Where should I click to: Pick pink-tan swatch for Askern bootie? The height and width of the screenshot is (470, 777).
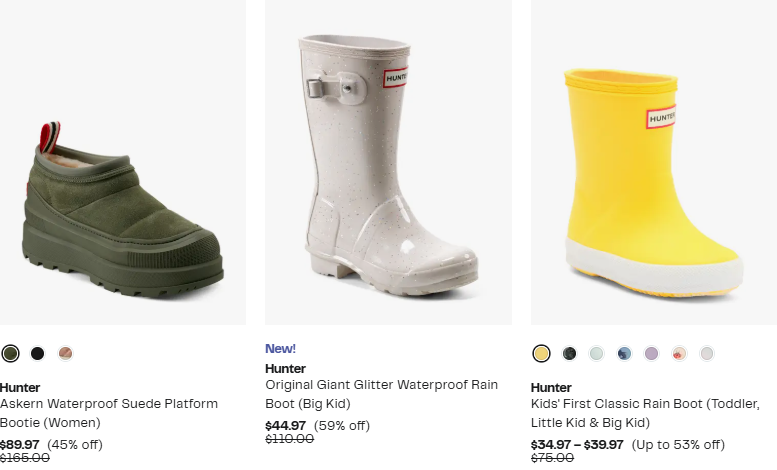66,353
